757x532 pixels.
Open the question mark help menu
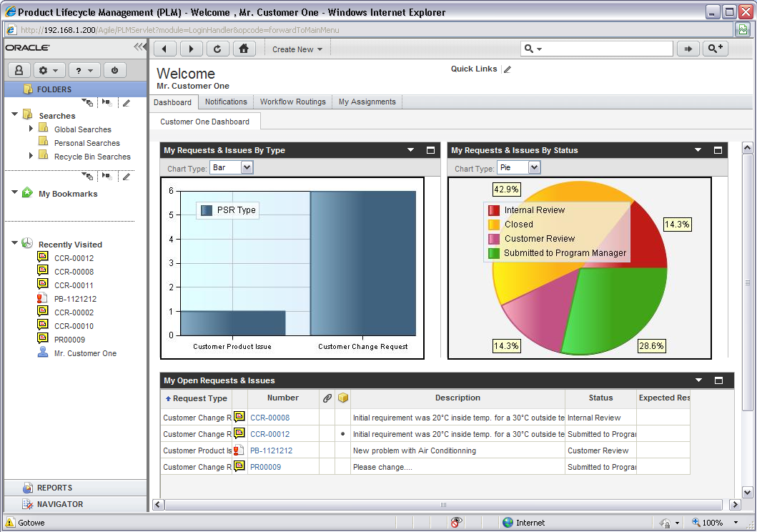click(84, 71)
